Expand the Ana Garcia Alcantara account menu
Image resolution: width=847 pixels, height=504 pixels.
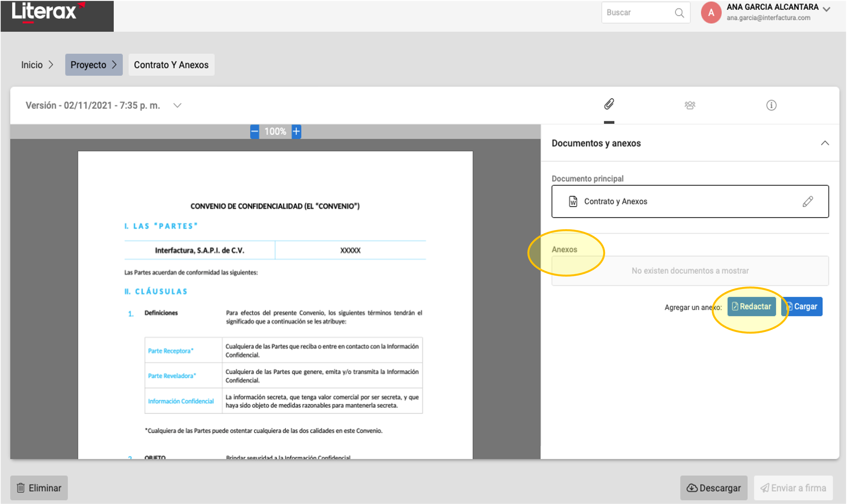(826, 9)
